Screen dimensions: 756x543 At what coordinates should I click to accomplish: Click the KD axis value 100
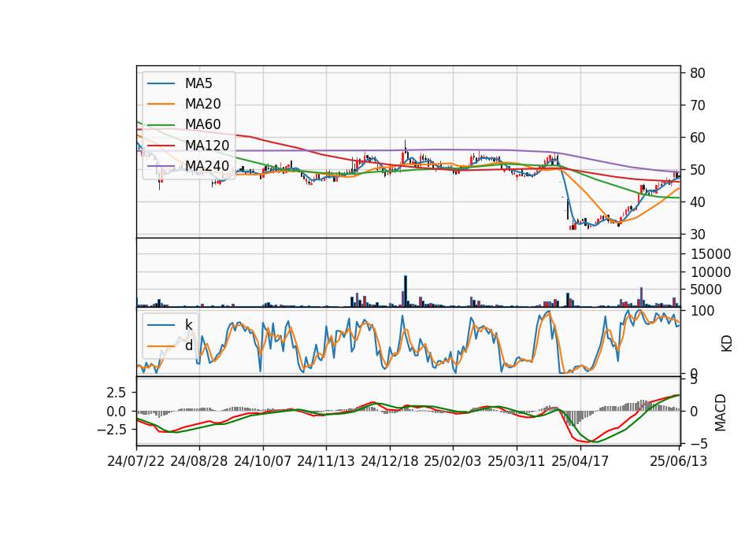702,312
